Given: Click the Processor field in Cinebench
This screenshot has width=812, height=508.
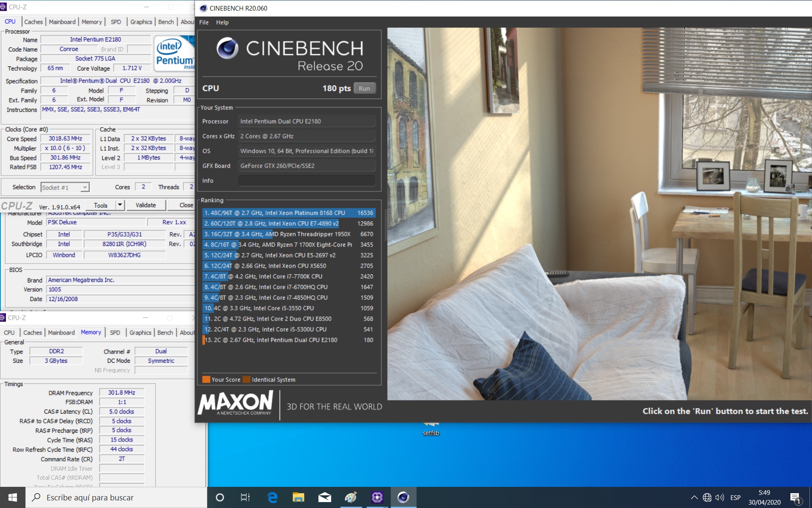Looking at the screenshot, I should [307, 121].
